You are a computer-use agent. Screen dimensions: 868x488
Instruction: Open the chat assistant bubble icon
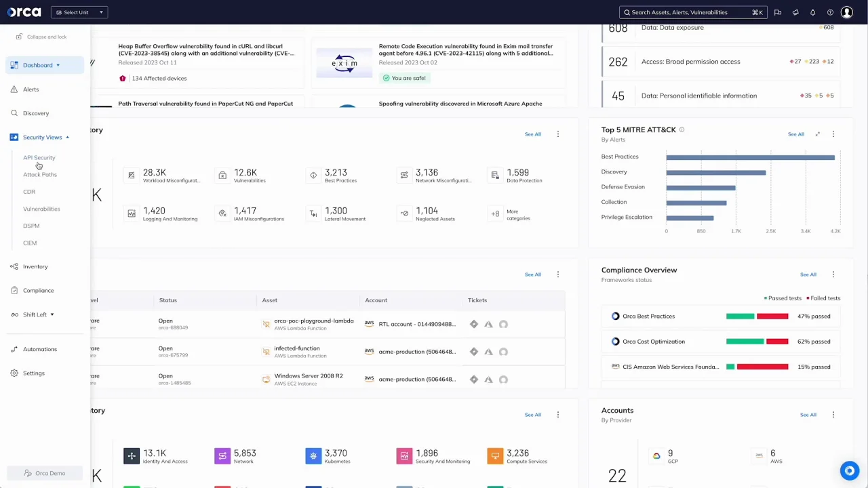pos(849,470)
